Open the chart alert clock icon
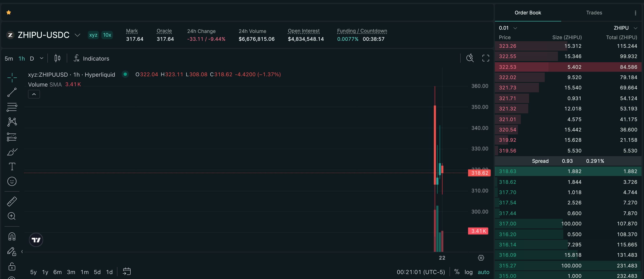 [x=470, y=58]
